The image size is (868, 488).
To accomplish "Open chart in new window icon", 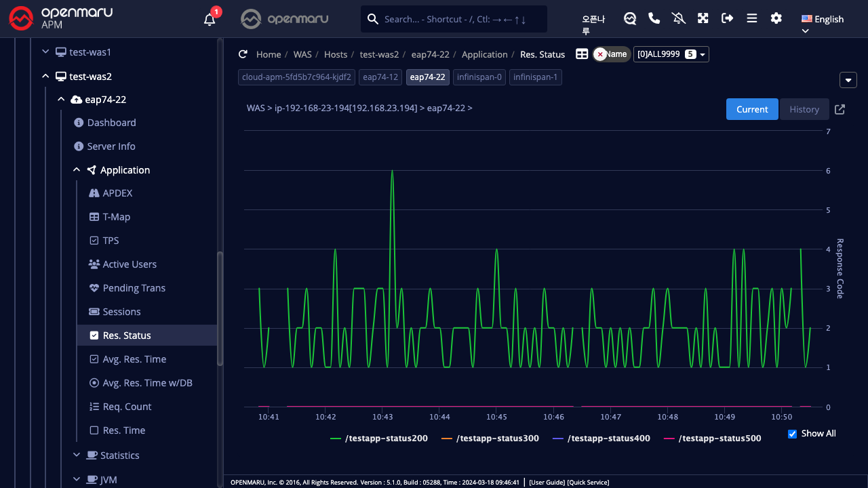I will (840, 109).
